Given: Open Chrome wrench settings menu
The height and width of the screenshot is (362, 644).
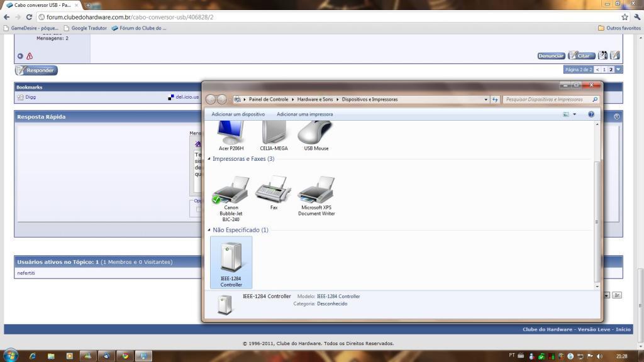Looking at the screenshot, I should point(637,17).
